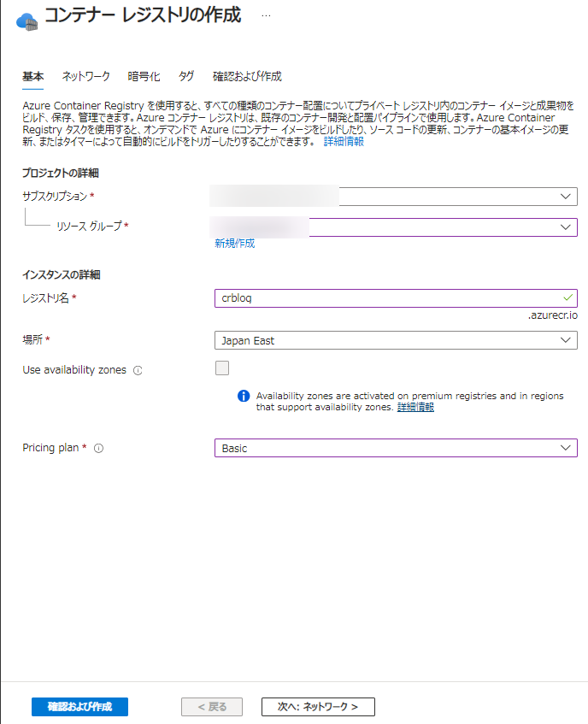Open 詳細情報 link in availability zones note
Viewport: 588px width, 724px height.
tap(415, 407)
